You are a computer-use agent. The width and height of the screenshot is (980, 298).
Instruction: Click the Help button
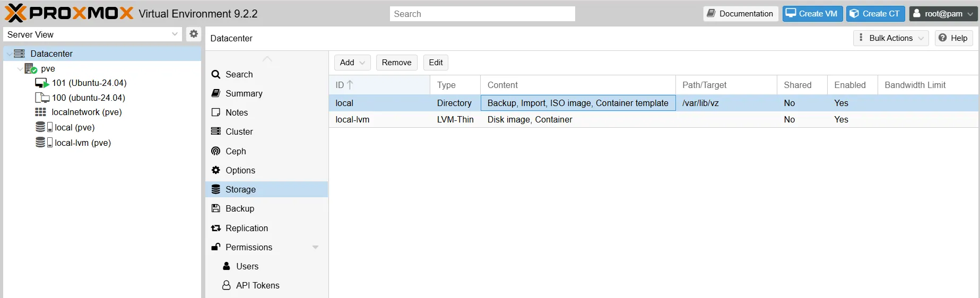coord(953,38)
